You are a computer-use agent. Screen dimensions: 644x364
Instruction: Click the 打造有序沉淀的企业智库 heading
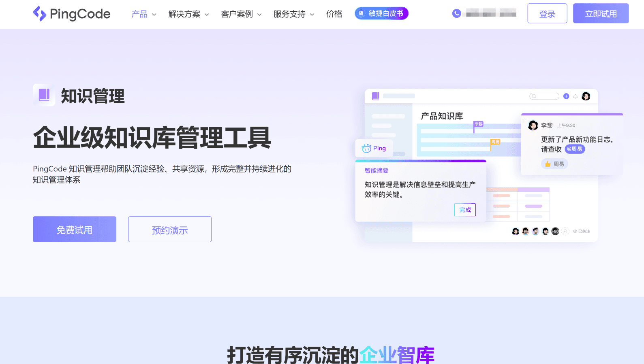click(x=331, y=355)
